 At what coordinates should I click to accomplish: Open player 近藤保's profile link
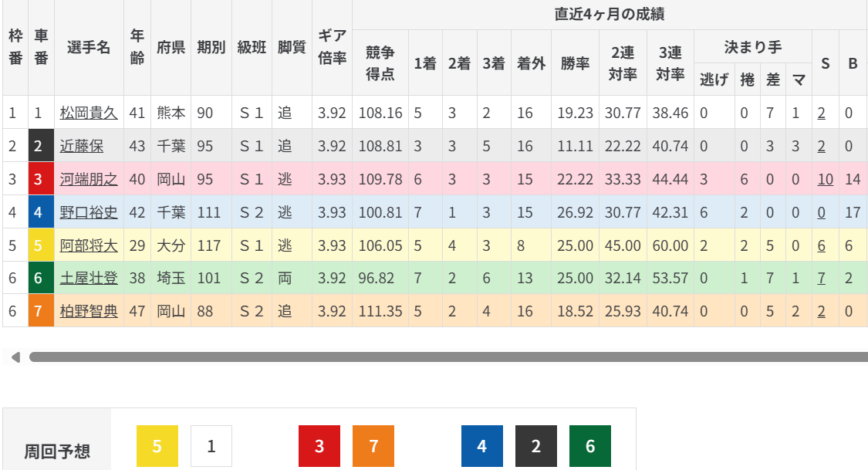(82, 147)
